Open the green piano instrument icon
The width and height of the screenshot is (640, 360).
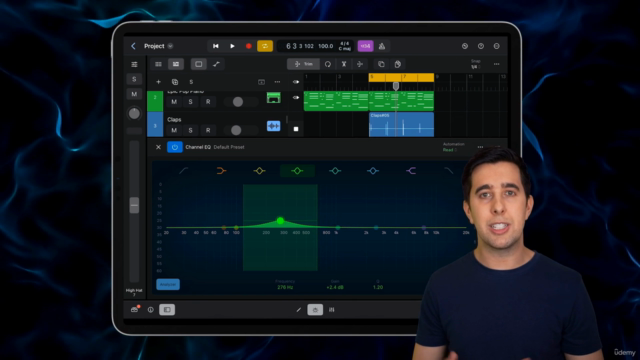click(x=273, y=98)
